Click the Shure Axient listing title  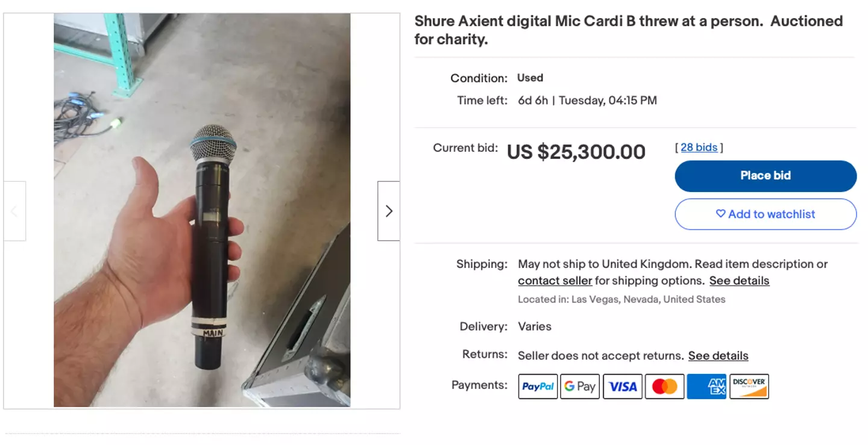[628, 30]
